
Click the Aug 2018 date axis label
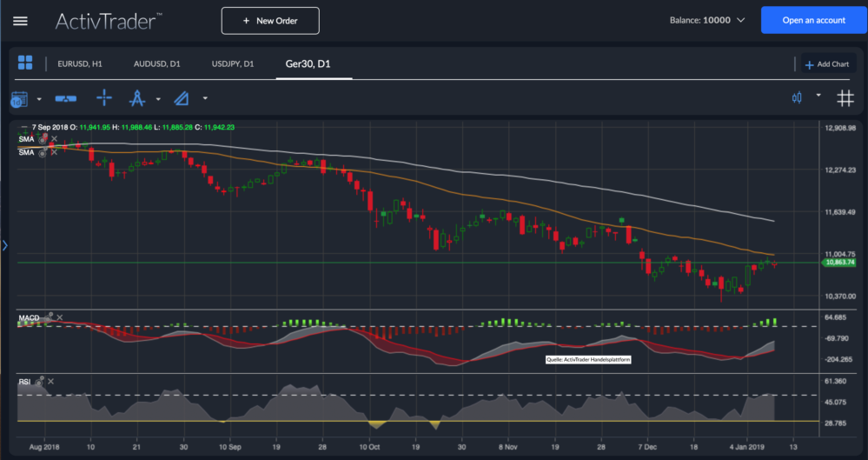click(44, 447)
